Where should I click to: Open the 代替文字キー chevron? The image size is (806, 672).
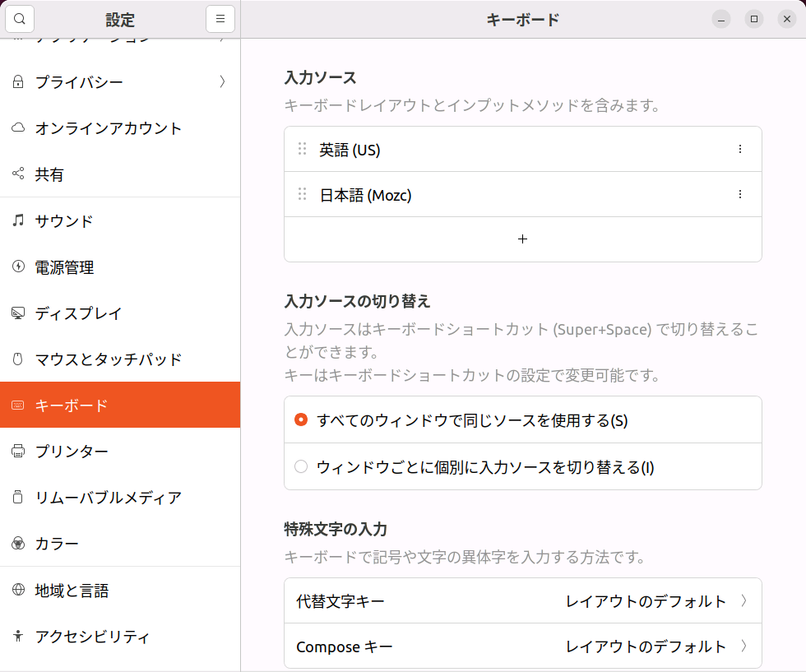point(743,600)
